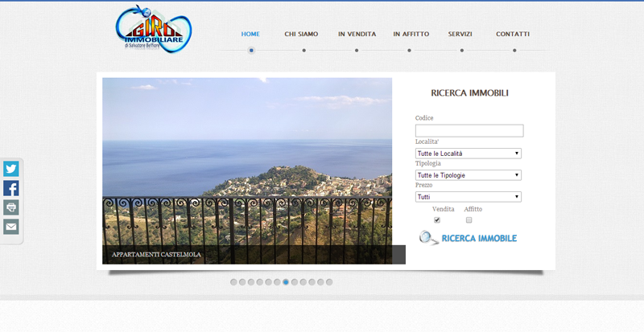
Task: Click the APPARTAMENTI CASTELMOLA caption
Action: 156,255
